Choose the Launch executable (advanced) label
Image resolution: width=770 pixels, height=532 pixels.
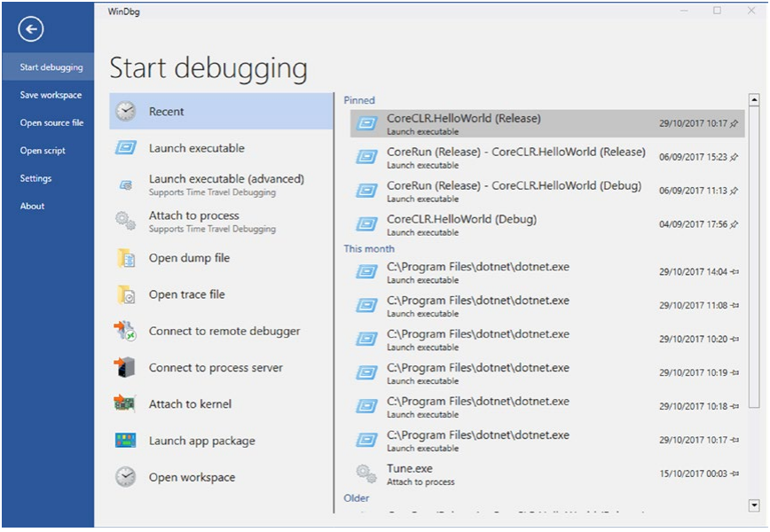226,178
